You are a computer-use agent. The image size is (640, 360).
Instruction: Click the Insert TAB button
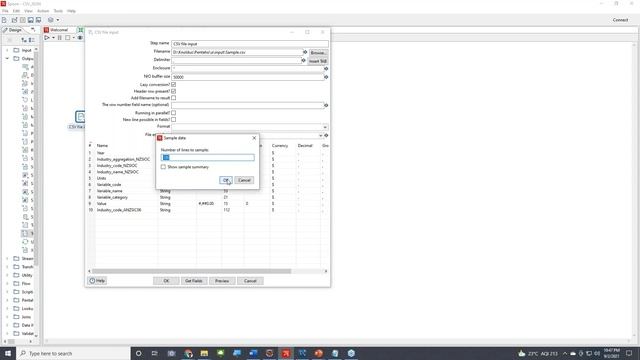(x=318, y=61)
